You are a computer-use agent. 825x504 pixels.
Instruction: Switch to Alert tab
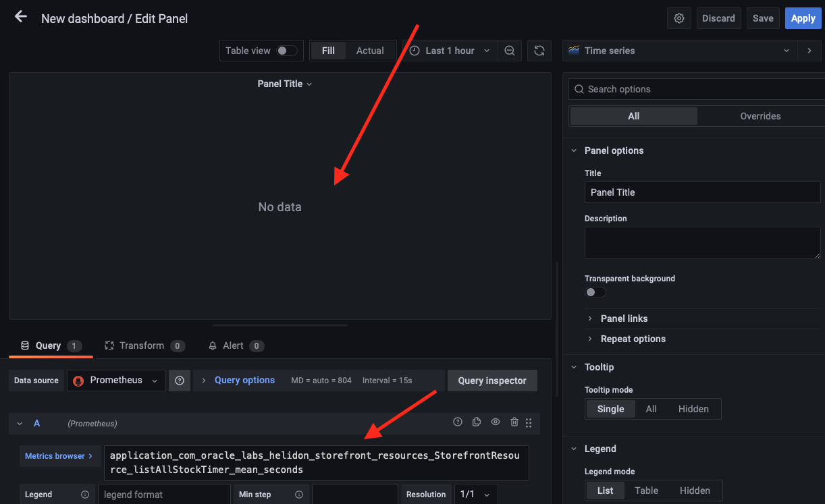pyautogui.click(x=236, y=345)
